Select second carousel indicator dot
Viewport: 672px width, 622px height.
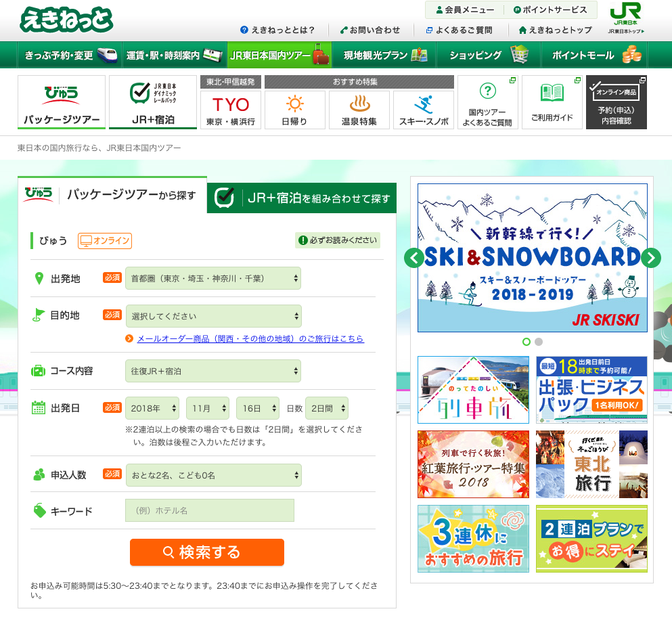(539, 342)
